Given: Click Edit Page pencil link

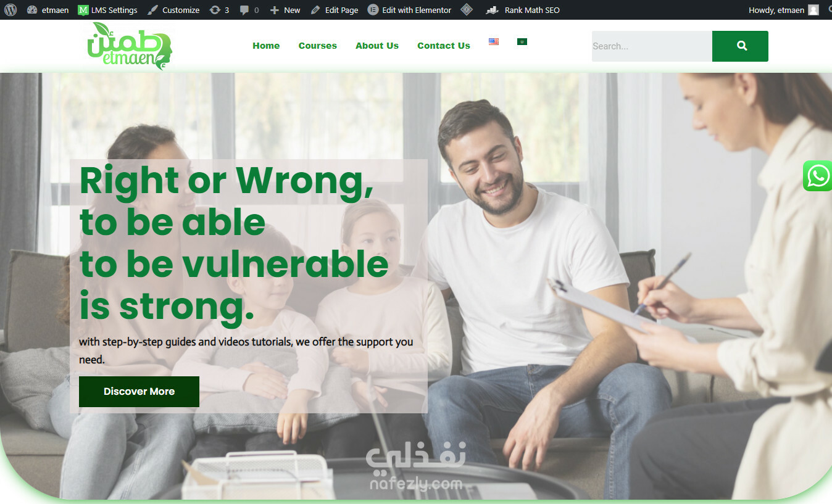Looking at the screenshot, I should 334,10.
